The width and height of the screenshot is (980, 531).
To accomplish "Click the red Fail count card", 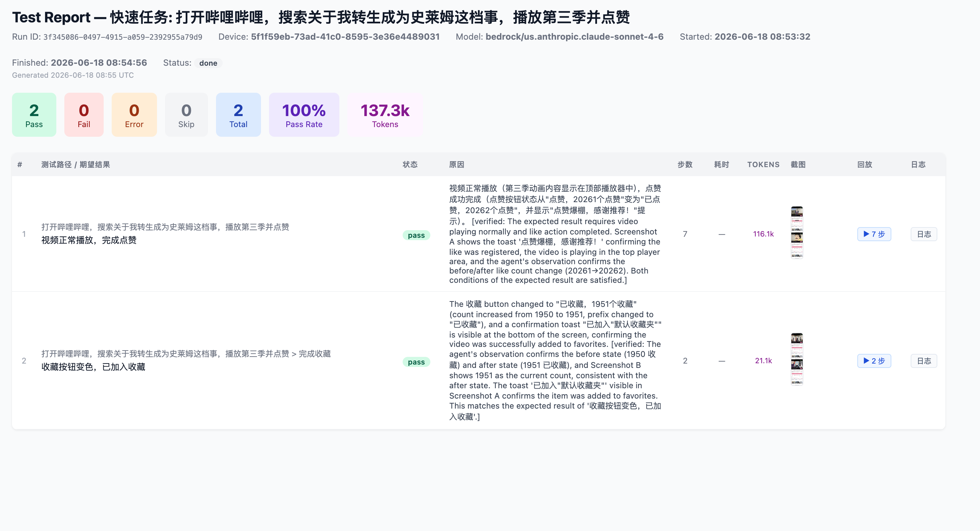I will (x=84, y=115).
